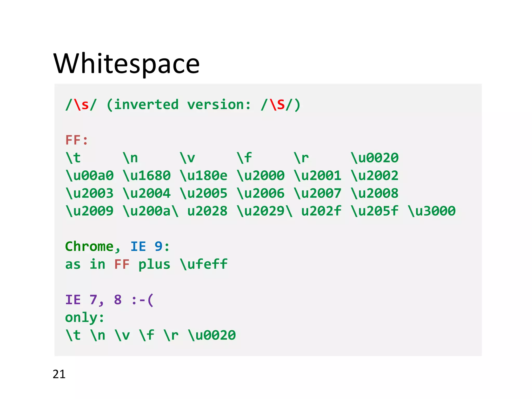Click the '(inverted version:' text

pos(179,105)
